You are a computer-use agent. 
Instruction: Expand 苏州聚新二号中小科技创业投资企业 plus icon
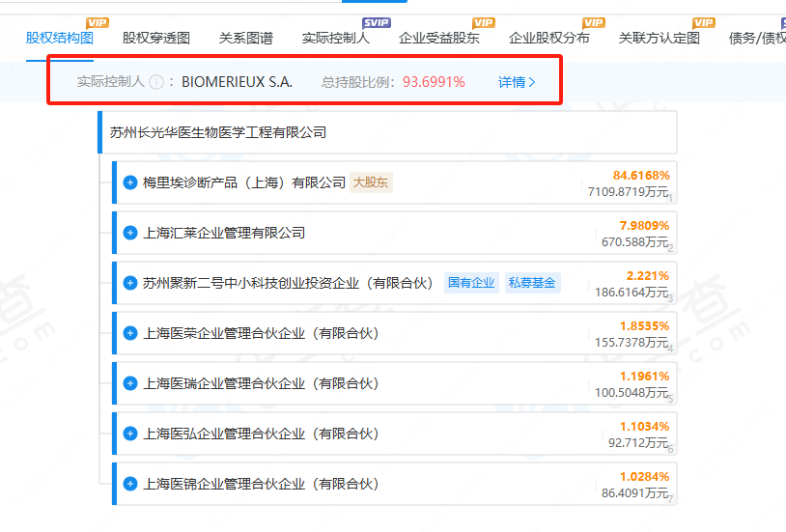pos(130,283)
